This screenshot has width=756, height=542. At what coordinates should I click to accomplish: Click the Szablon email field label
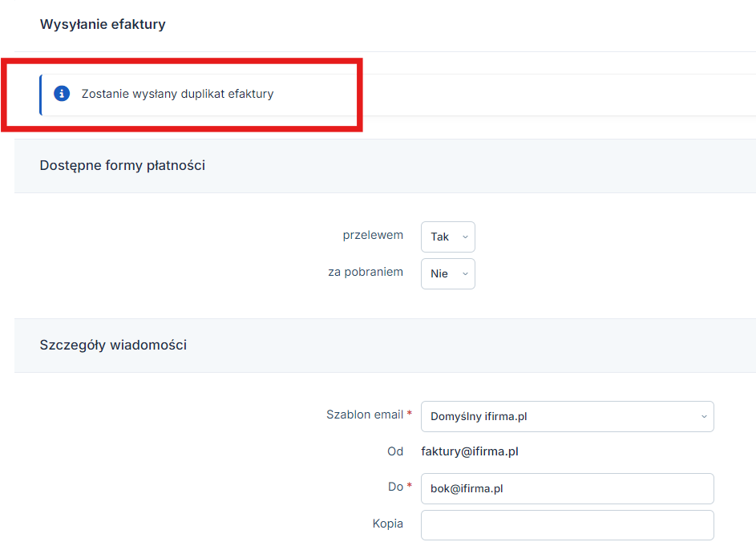click(x=365, y=415)
